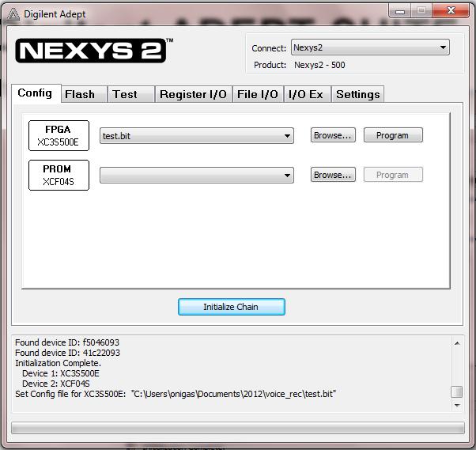This screenshot has height=450, width=476.
Task: Browse for a PROM configuration file
Action: 333,175
